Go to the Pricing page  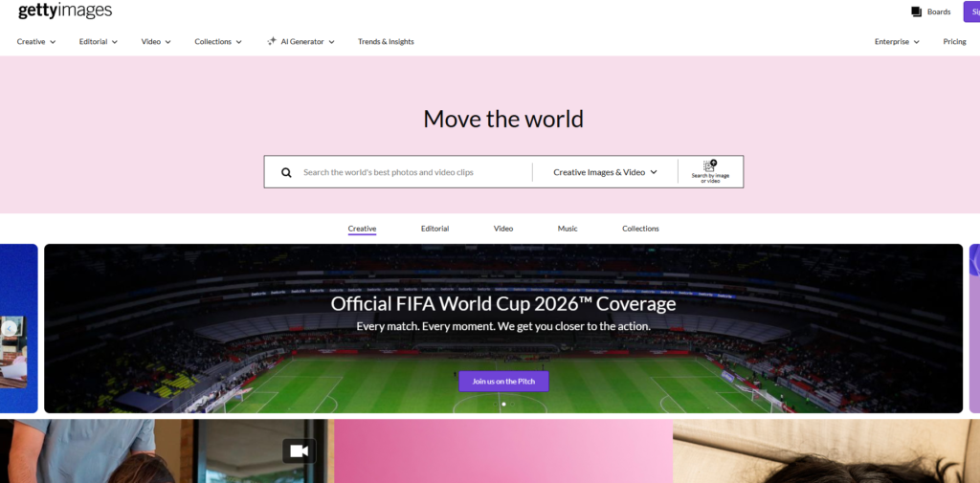pyautogui.click(x=954, y=42)
